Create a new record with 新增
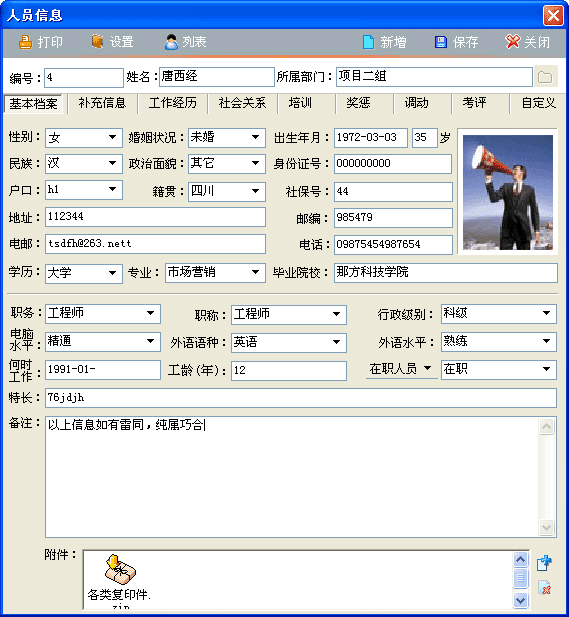 [x=384, y=42]
